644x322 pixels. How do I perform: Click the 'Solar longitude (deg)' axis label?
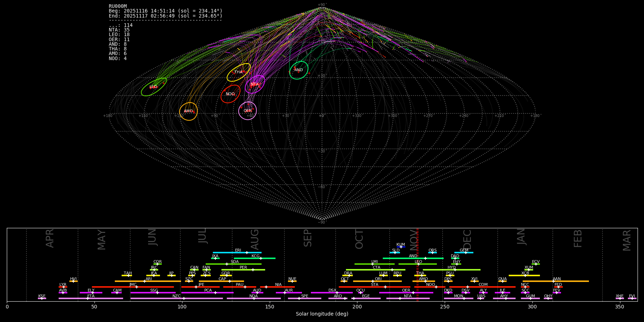click(322, 314)
